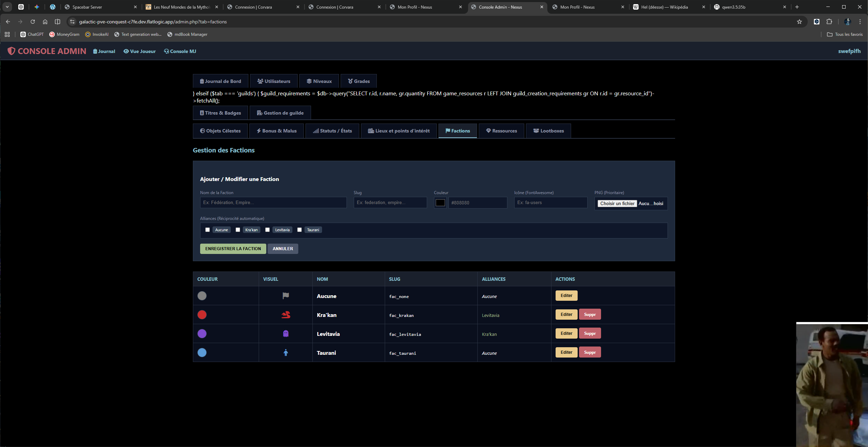This screenshot has height=447, width=868.
Task: Click the Aucune flag faction icon
Action: pos(286,296)
